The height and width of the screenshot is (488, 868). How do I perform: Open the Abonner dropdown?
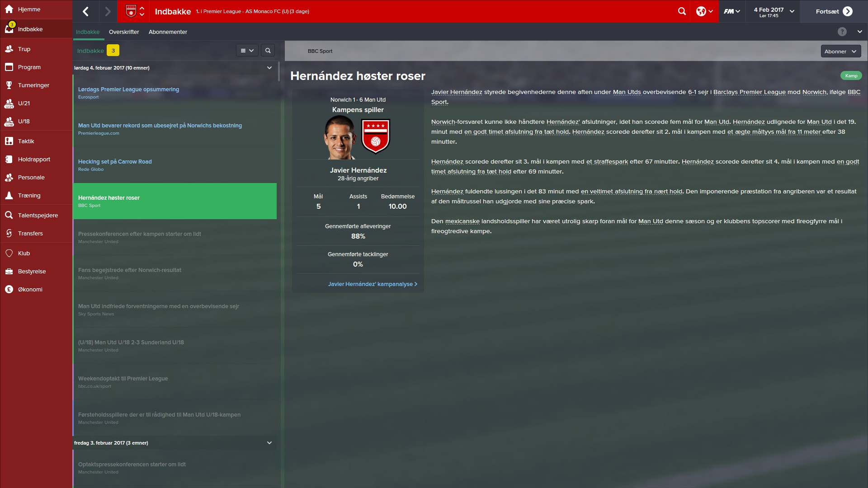tap(840, 51)
